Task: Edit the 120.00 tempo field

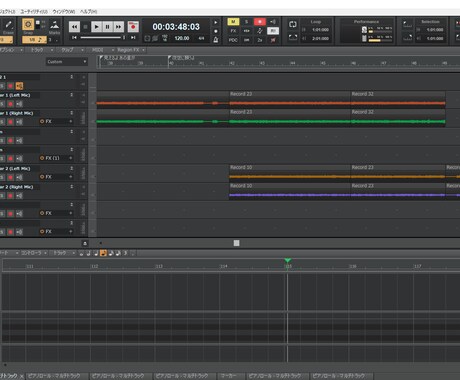Action: (182, 38)
